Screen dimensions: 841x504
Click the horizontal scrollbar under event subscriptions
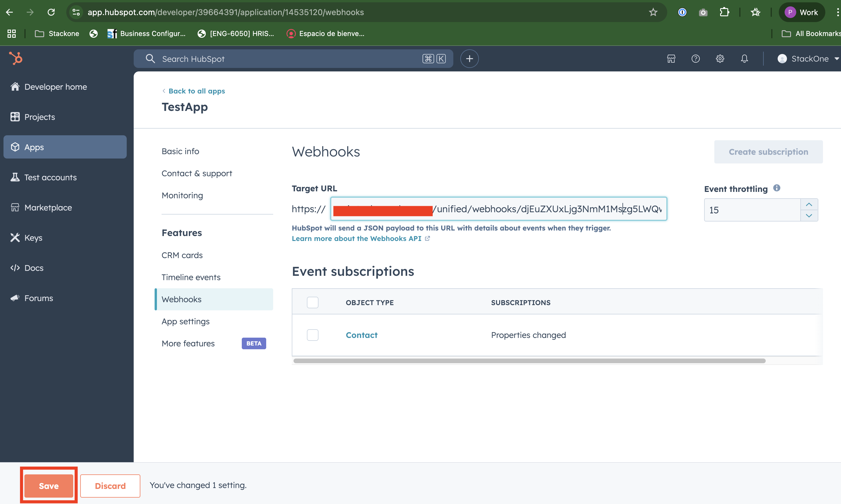[529, 361]
